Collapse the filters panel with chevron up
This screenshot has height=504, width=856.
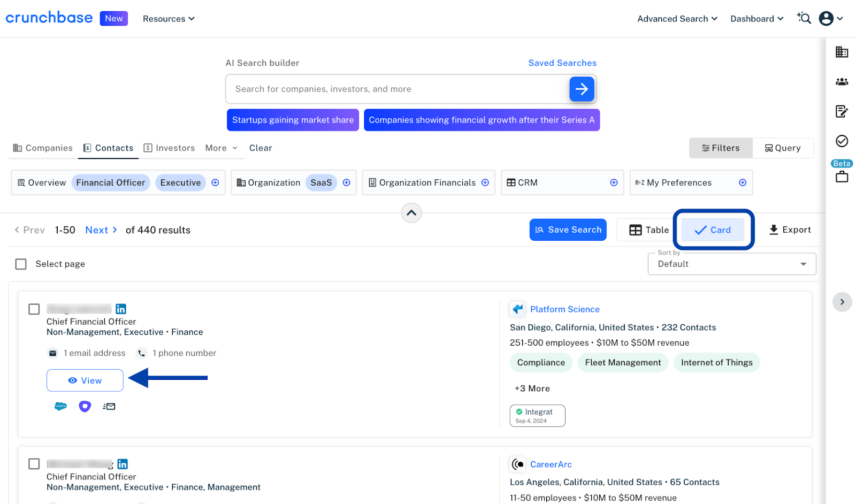tap(411, 213)
